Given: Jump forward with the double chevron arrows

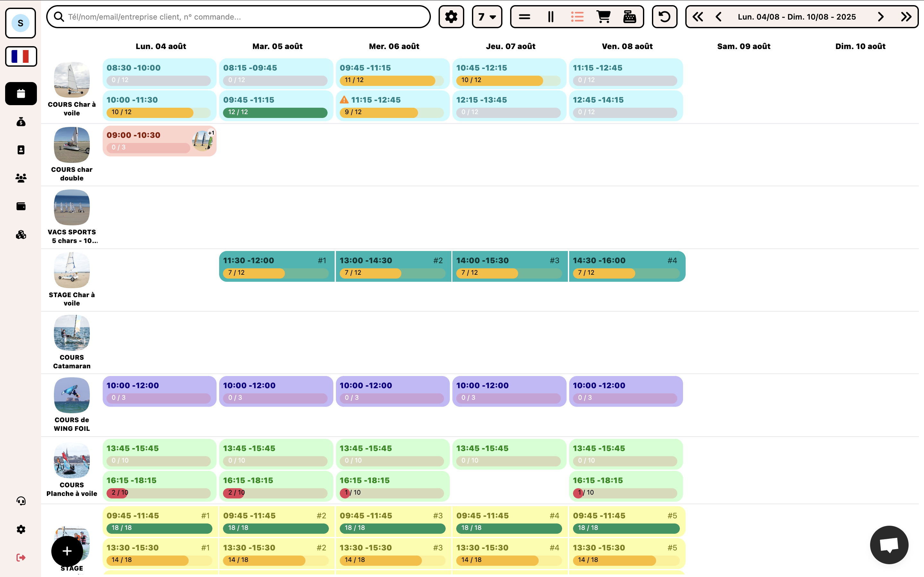Looking at the screenshot, I should click(x=906, y=16).
